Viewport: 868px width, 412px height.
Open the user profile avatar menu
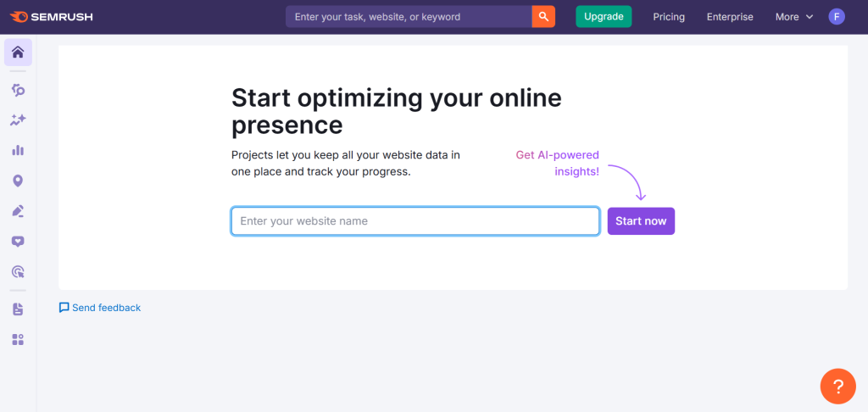coord(837,16)
